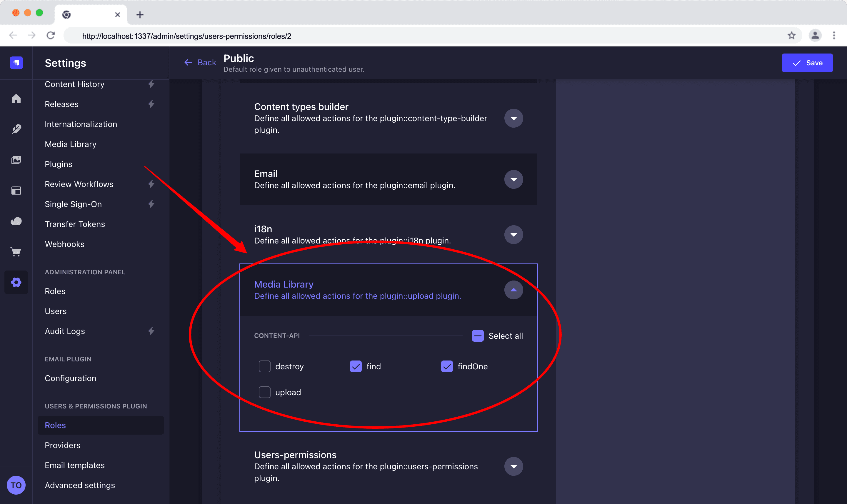Go back in browser history

point(13,35)
